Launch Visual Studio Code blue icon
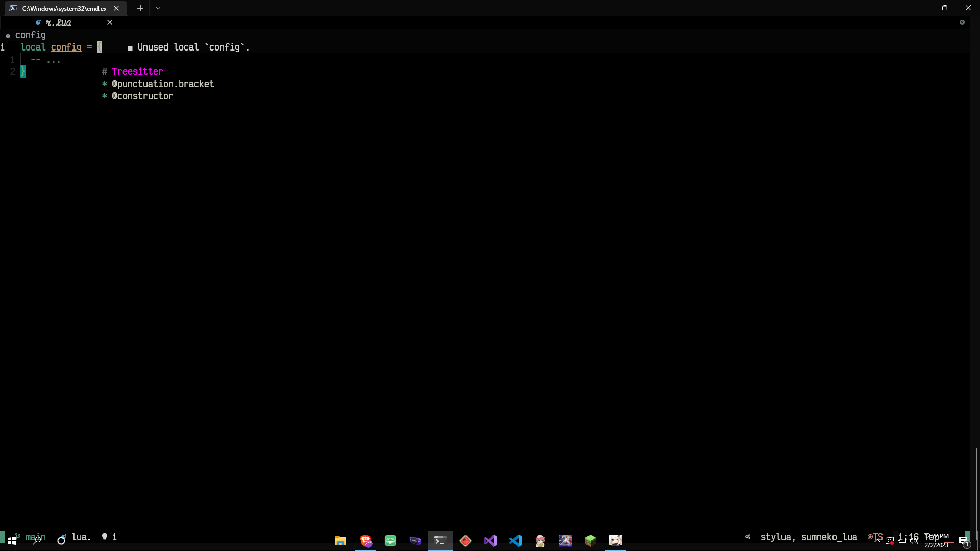980x551 pixels. (515, 540)
